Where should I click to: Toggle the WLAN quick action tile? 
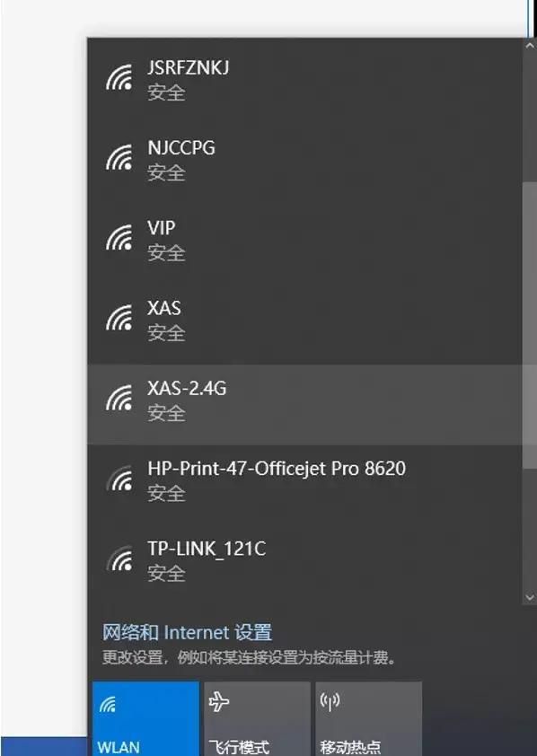tap(145, 718)
